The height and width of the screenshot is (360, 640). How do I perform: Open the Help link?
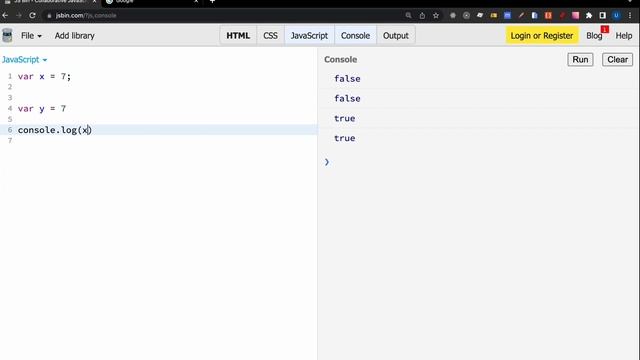coord(624,36)
